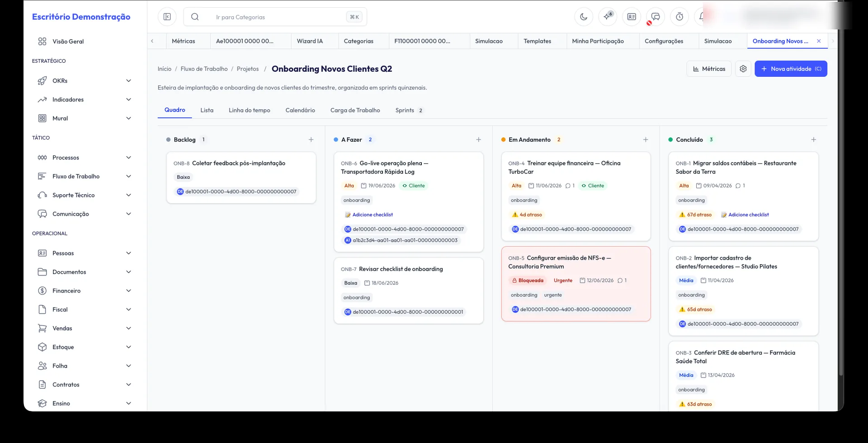Open chat messages icon in top bar

coord(656,17)
